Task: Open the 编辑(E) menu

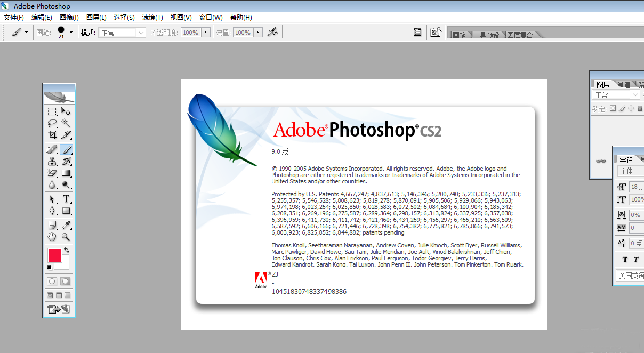Action: 42,18
